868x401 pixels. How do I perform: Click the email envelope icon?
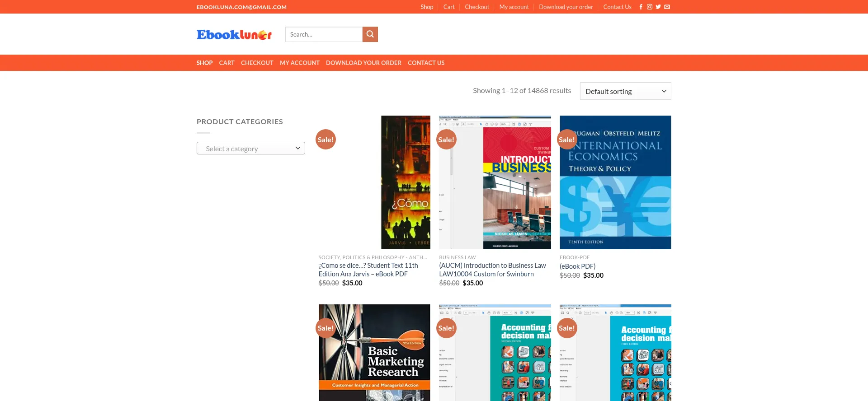(x=667, y=7)
